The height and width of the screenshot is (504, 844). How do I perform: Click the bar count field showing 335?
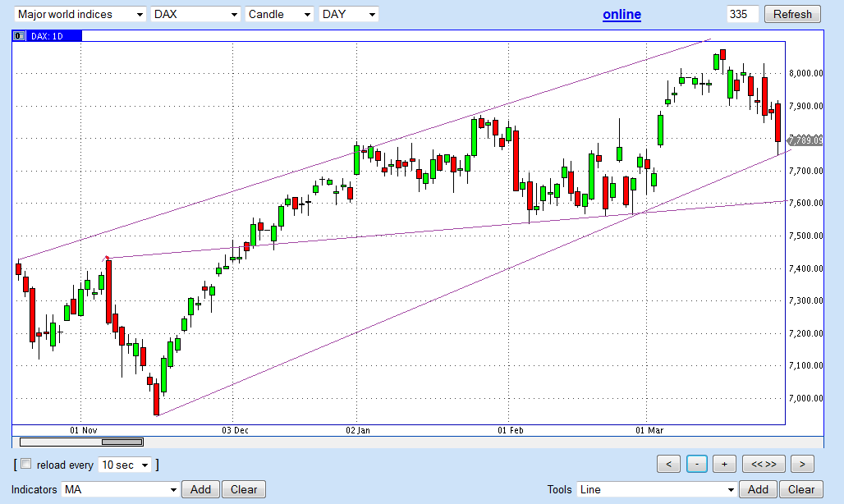pyautogui.click(x=742, y=14)
